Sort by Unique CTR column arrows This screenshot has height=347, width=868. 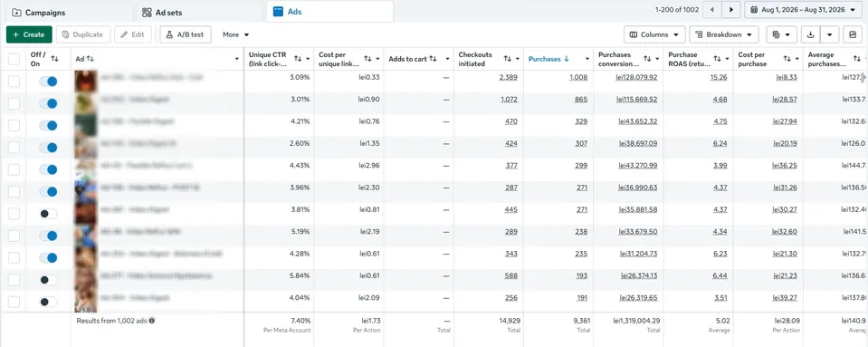[x=298, y=59]
